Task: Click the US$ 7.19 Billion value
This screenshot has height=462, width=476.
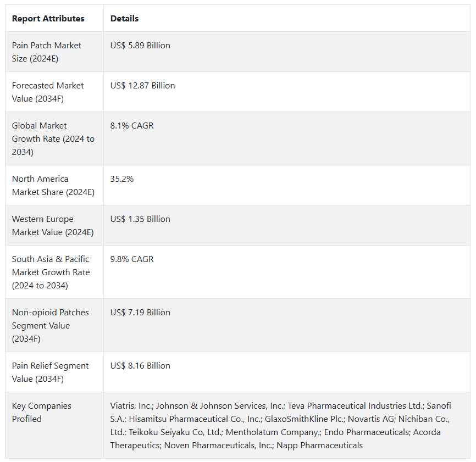Action: (140, 313)
